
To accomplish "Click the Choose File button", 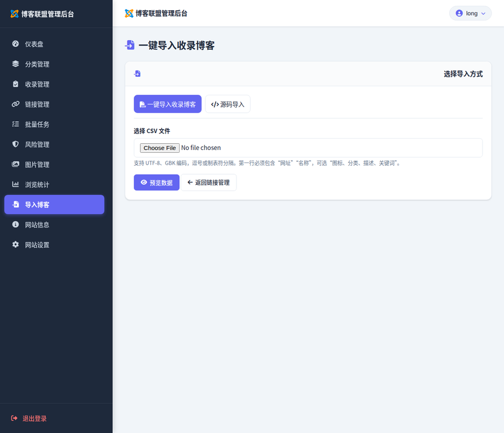I will coord(159,148).
